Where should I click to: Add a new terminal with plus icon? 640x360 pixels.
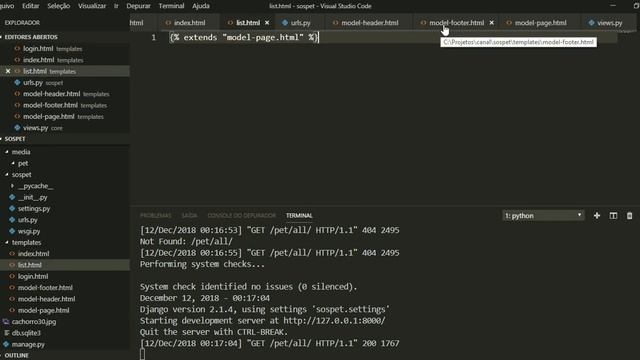597,216
